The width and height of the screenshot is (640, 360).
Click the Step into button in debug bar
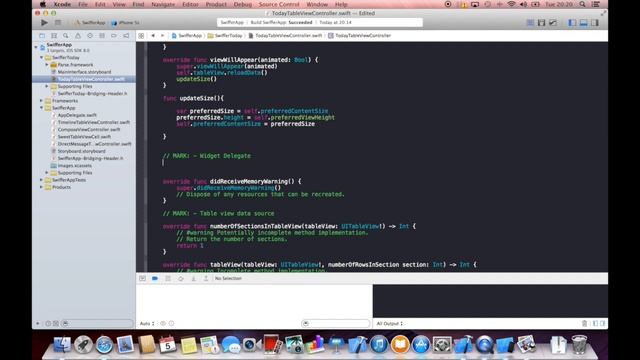(193, 278)
